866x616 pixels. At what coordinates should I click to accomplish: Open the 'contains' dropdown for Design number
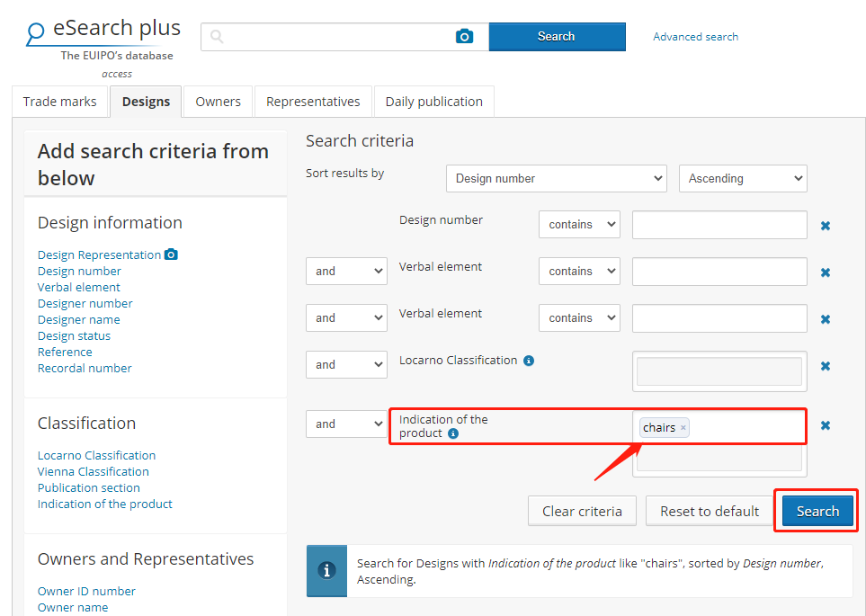(x=579, y=225)
